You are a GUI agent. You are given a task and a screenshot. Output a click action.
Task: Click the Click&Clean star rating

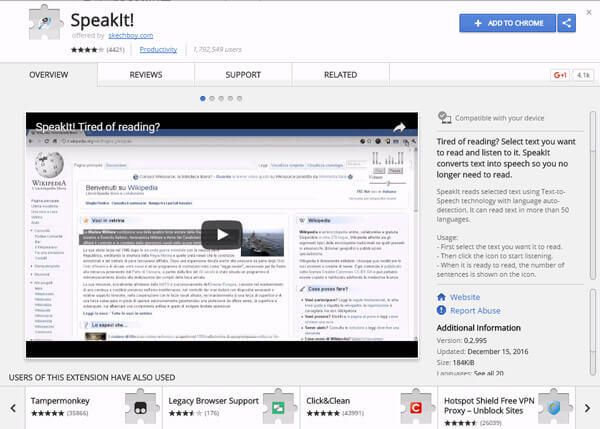[x=323, y=413]
